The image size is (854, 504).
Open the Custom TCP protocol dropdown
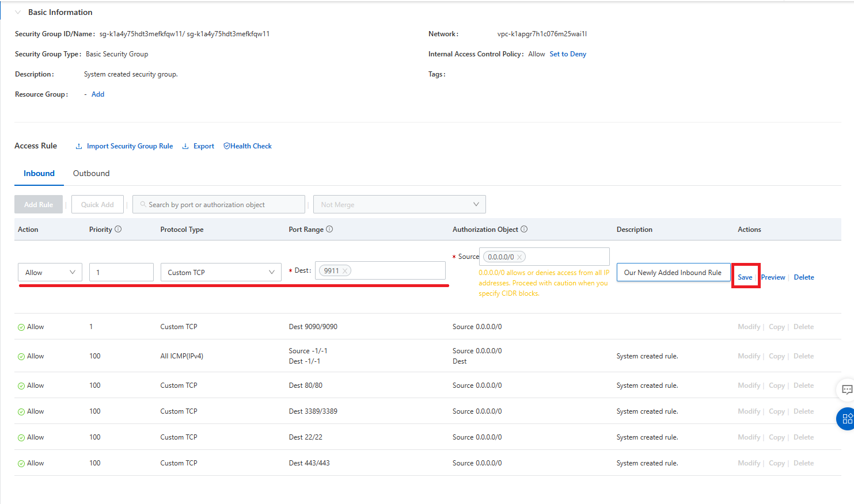221,272
